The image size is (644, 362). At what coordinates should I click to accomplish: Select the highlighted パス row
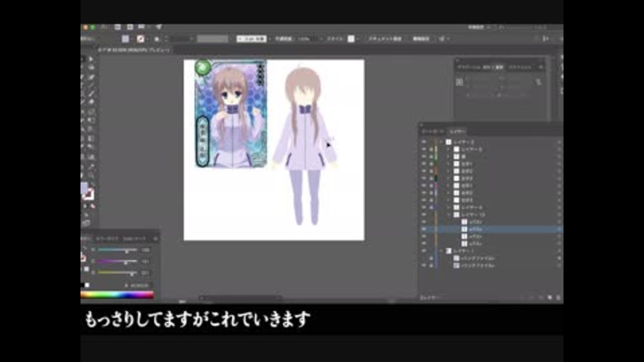click(x=491, y=229)
